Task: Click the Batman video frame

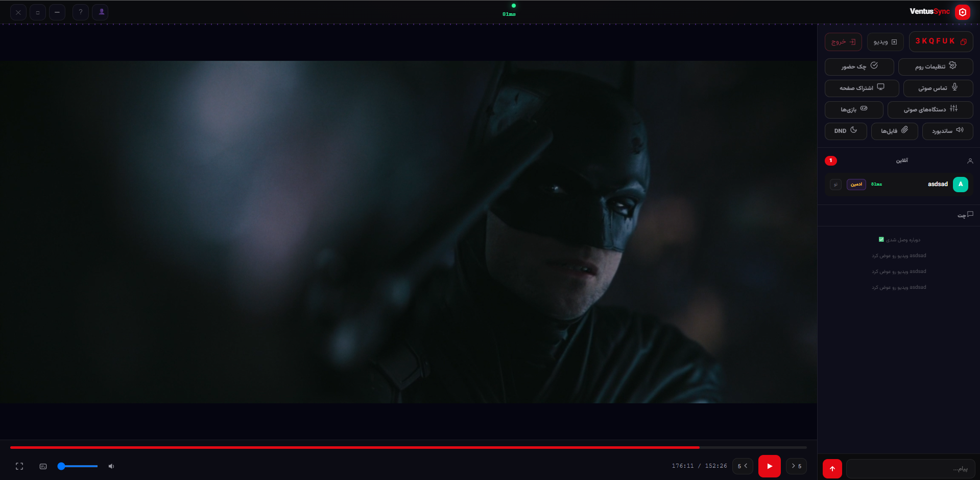Action: [409, 232]
